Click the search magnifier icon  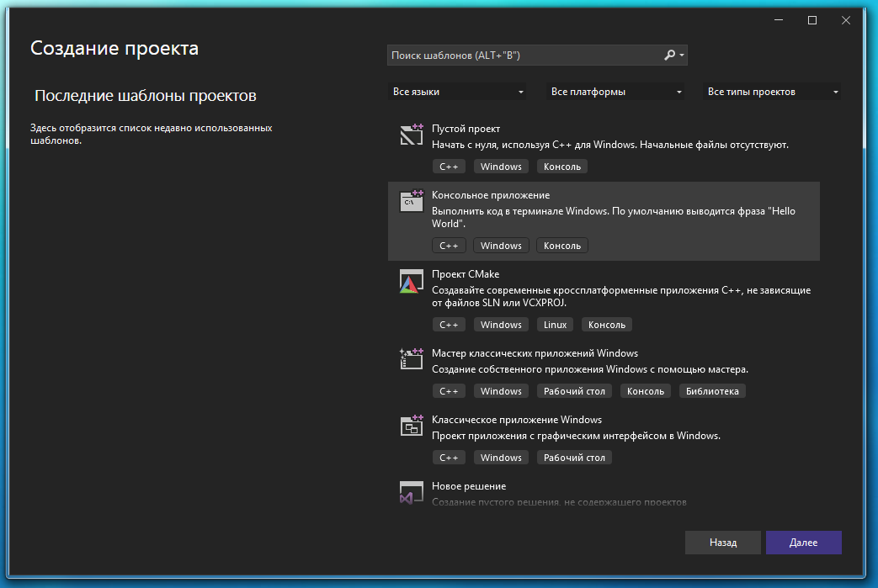point(670,55)
